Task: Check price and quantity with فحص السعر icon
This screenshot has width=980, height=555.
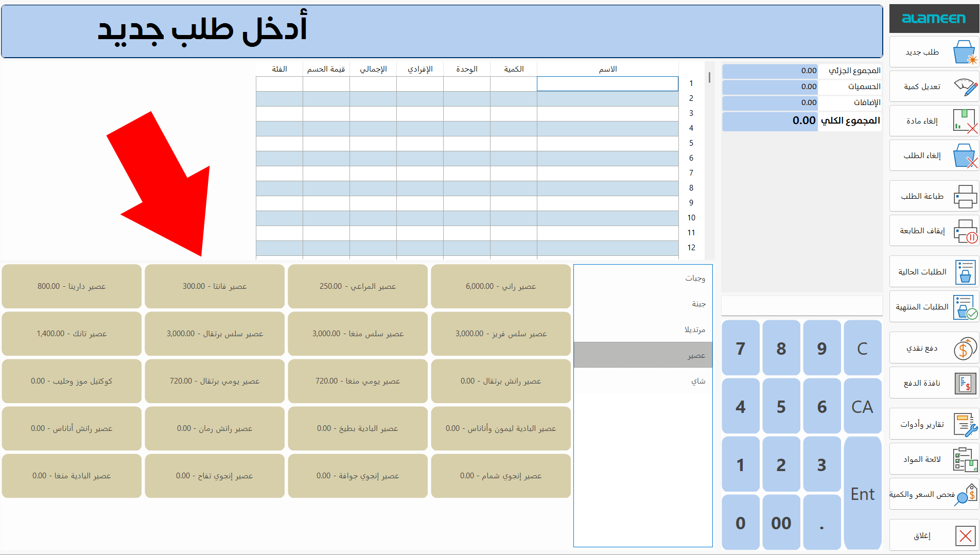Action: [x=965, y=494]
